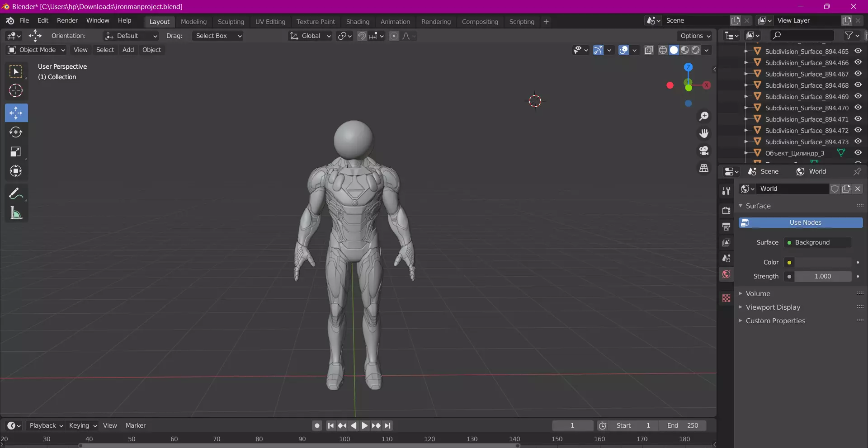The width and height of the screenshot is (868, 448).
Task: Open the timeline Marker menu
Action: [136, 425]
